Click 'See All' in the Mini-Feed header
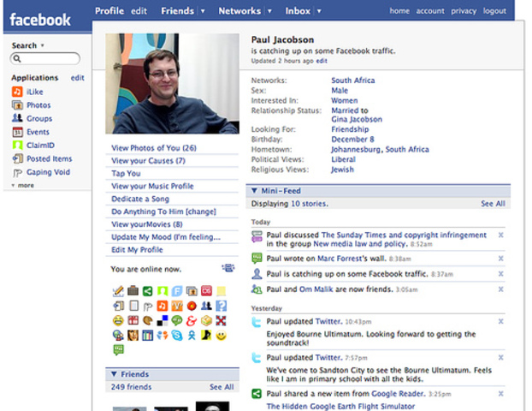Screen dimensions: 532x411 point(493,204)
